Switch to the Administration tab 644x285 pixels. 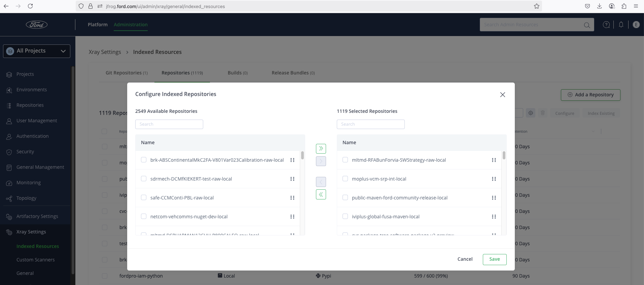click(x=131, y=25)
